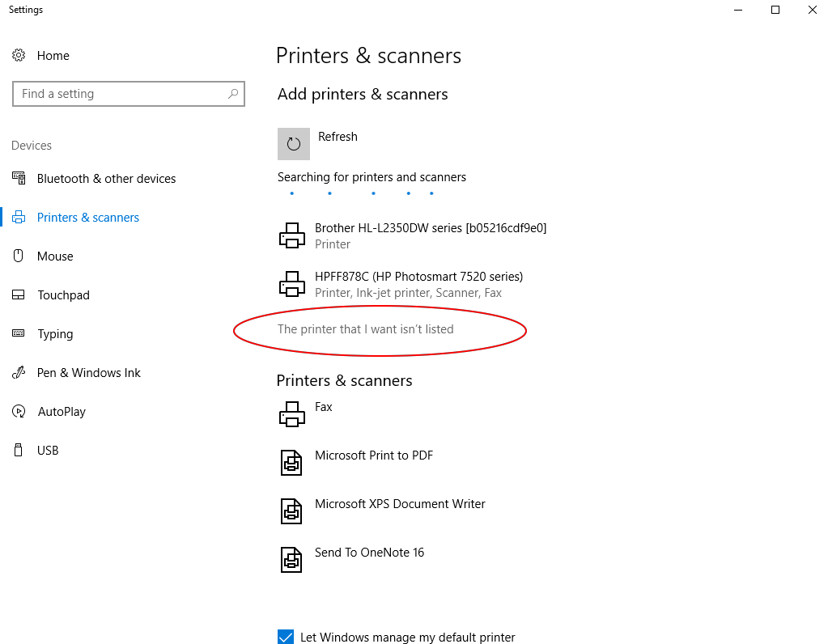The width and height of the screenshot is (828, 644).
Task: Select Typing in the sidebar
Action: [x=55, y=334]
